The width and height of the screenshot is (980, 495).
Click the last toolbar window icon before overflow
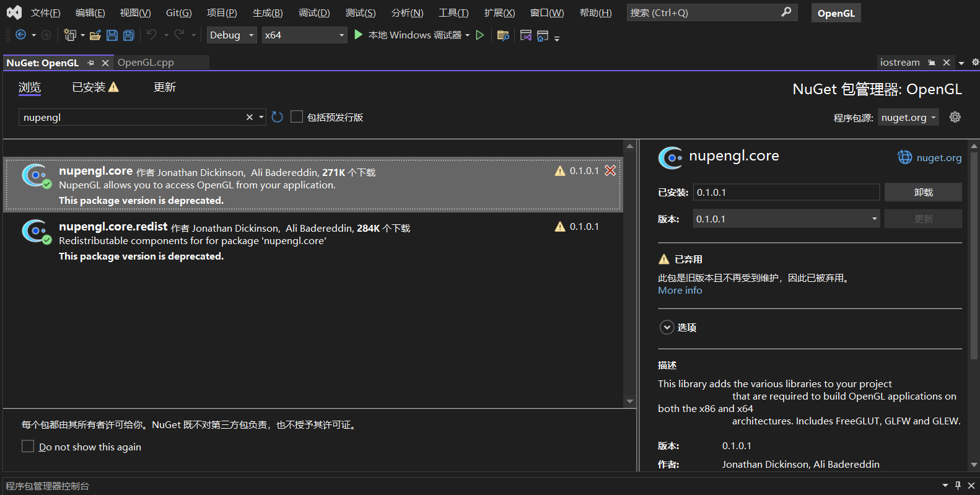(x=543, y=35)
